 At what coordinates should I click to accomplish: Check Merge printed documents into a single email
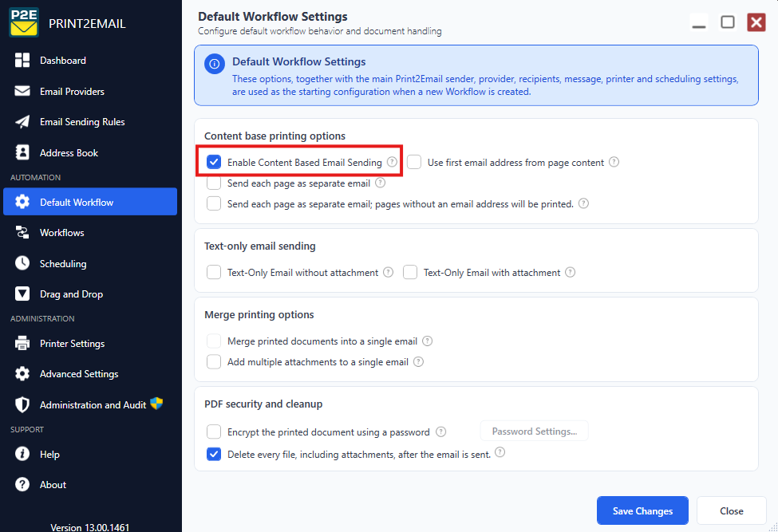tap(214, 341)
